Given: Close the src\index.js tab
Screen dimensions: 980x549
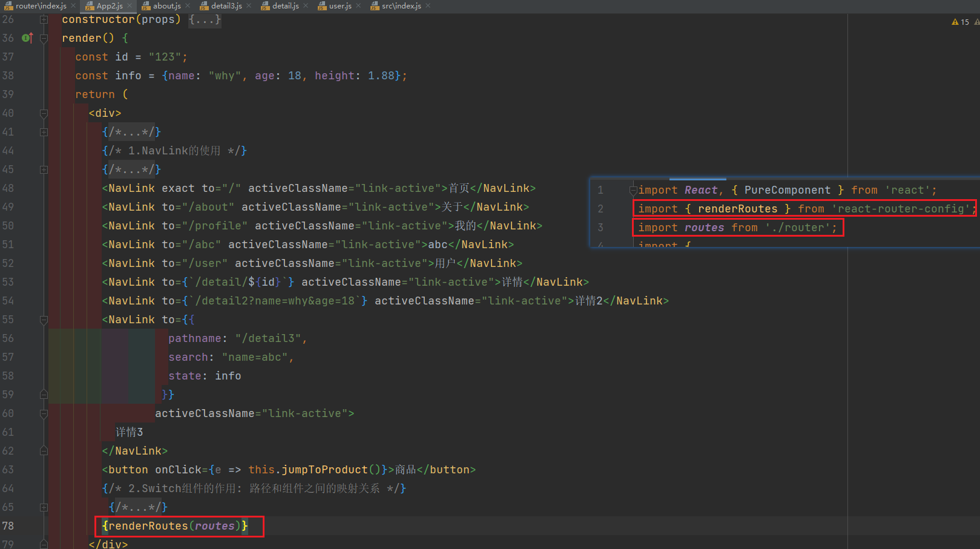Looking at the screenshot, I should coord(427,6).
